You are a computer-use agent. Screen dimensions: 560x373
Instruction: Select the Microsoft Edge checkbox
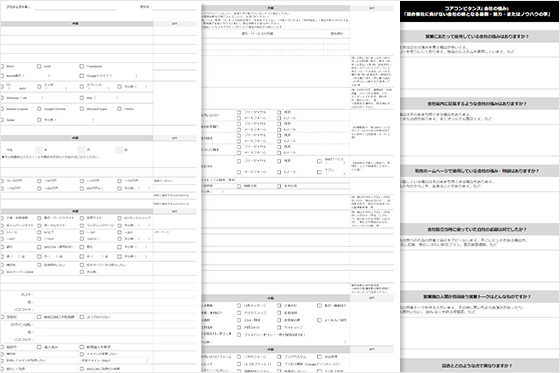[82, 109]
